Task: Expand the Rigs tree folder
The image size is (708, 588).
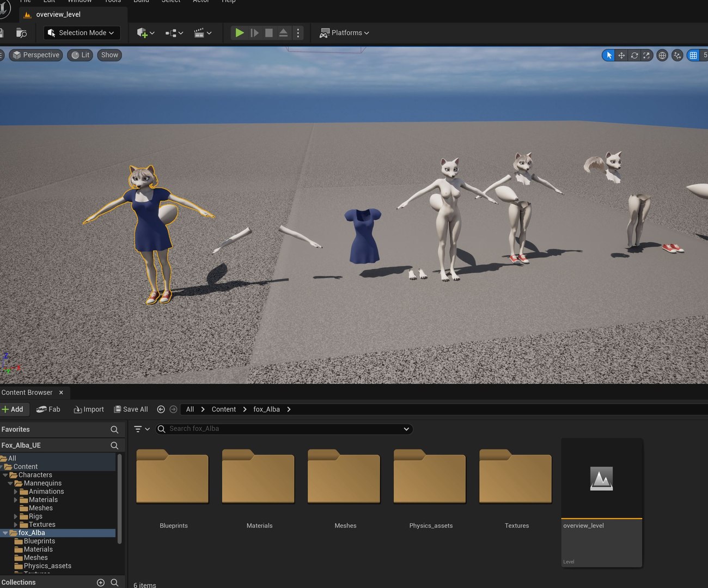Action: (16, 517)
